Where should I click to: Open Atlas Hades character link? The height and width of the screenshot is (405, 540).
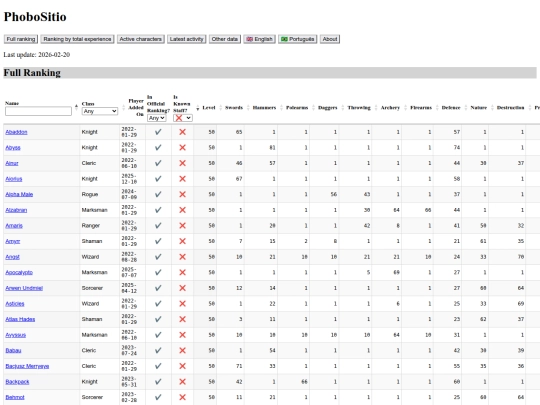(x=20, y=320)
